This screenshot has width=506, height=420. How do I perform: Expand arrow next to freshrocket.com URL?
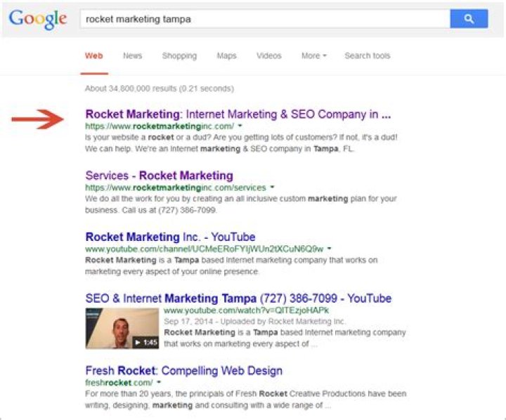(x=158, y=383)
